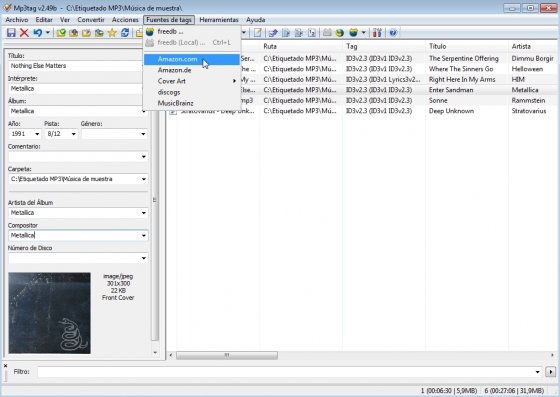Image resolution: width=560 pixels, height=397 pixels.
Task: Expand the Filtro history dropdown arrow
Action: (x=538, y=372)
